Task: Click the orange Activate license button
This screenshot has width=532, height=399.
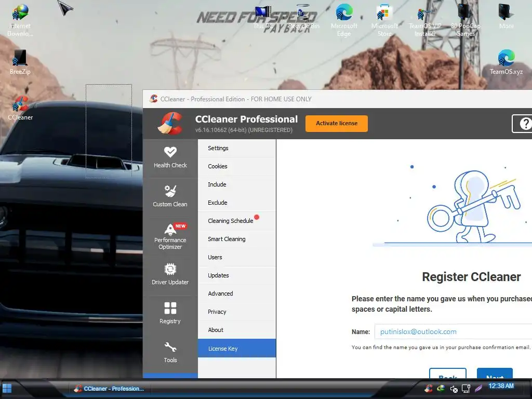Action: (337, 124)
